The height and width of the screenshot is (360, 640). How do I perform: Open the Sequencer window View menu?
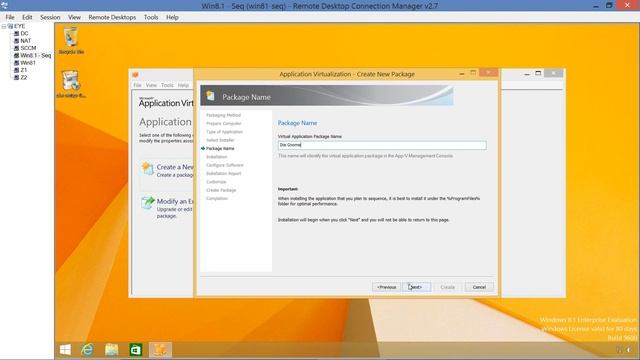151,85
